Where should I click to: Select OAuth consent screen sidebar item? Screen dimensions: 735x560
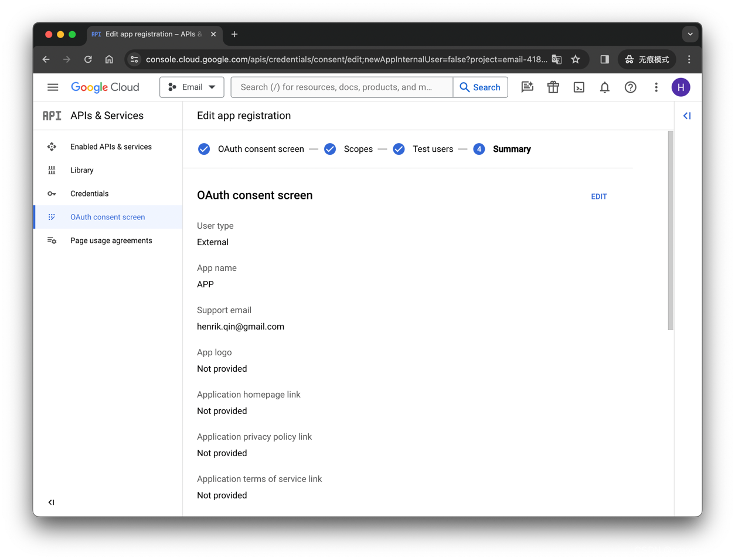(x=108, y=217)
